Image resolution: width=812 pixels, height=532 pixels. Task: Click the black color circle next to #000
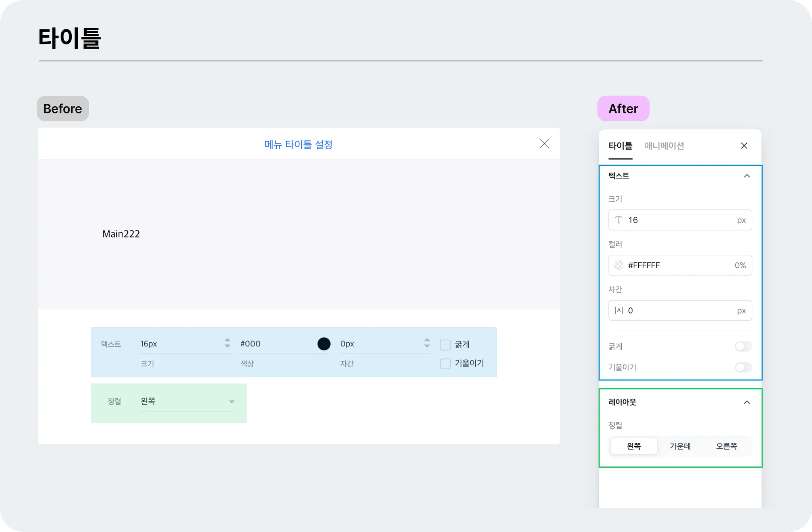click(324, 344)
